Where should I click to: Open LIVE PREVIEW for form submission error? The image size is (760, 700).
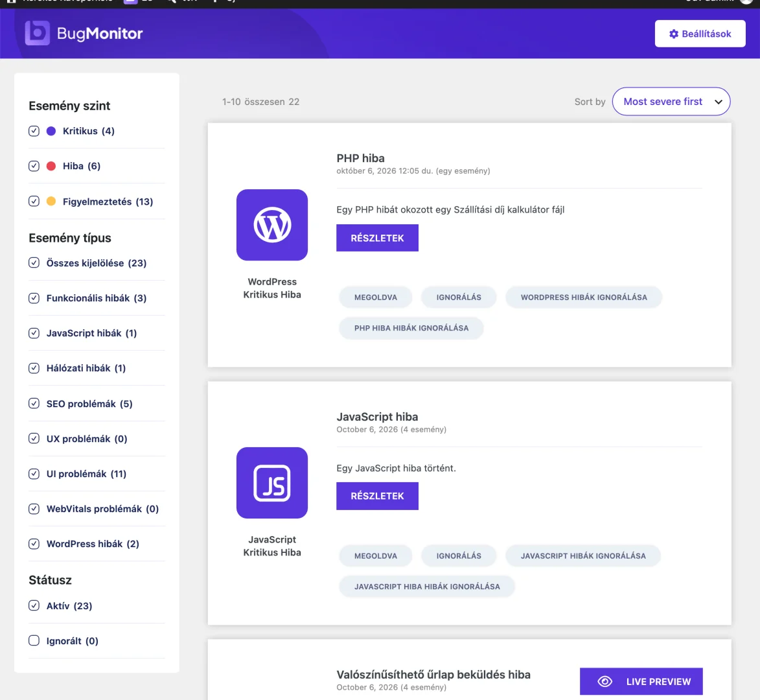coord(641,682)
